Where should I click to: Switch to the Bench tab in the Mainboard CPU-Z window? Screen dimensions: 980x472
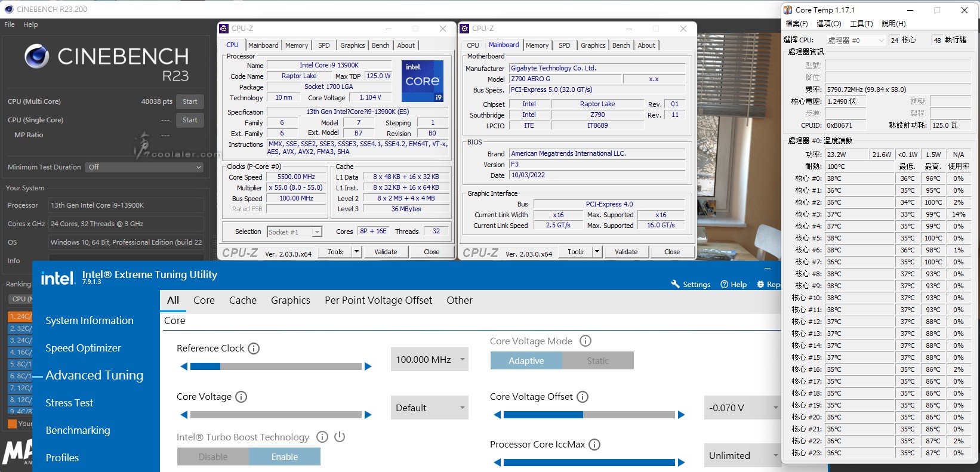point(621,45)
